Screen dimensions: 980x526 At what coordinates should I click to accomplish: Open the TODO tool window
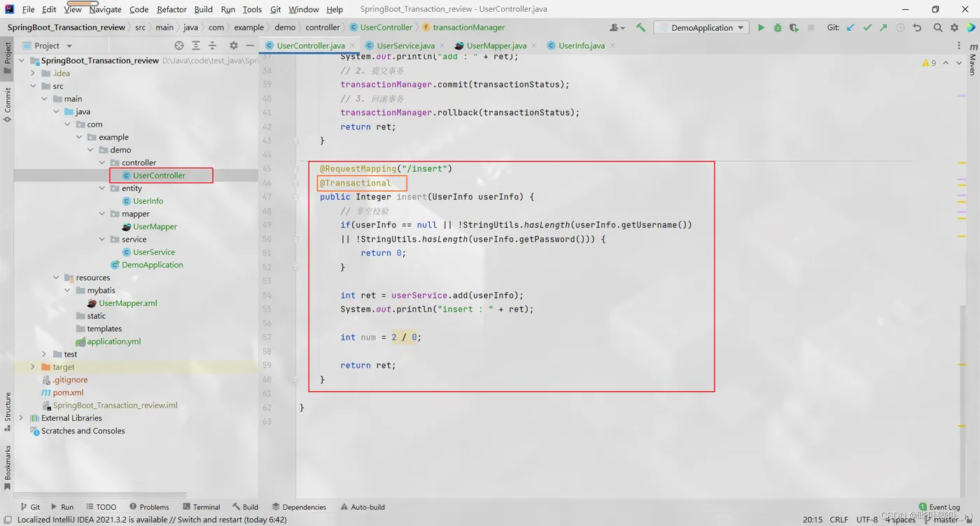pyautogui.click(x=101, y=507)
